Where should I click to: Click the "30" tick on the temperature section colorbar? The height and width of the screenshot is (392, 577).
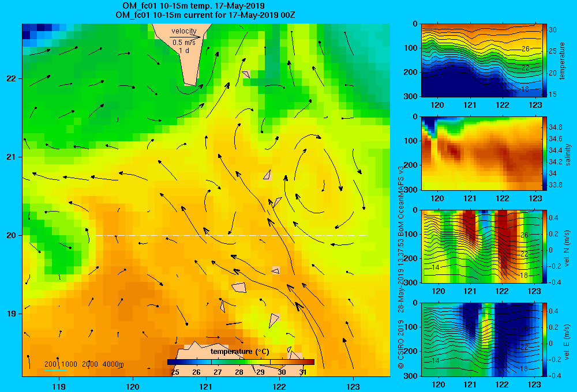pos(553,30)
